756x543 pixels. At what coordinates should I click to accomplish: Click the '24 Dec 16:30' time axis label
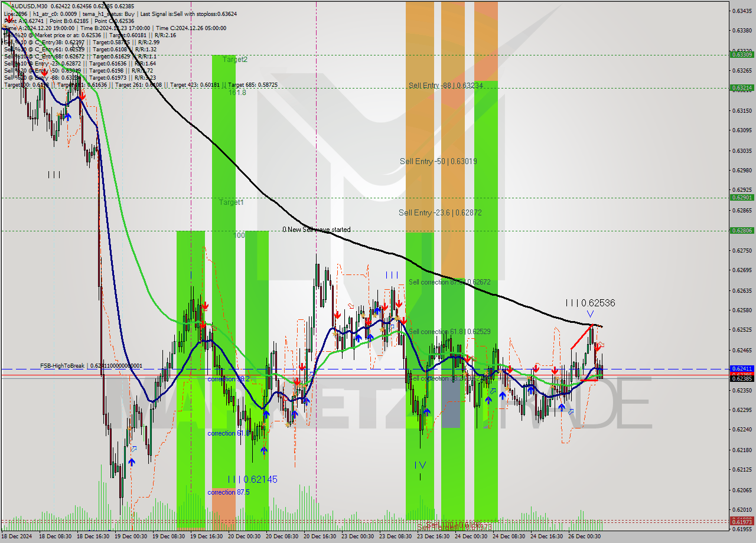546,537
